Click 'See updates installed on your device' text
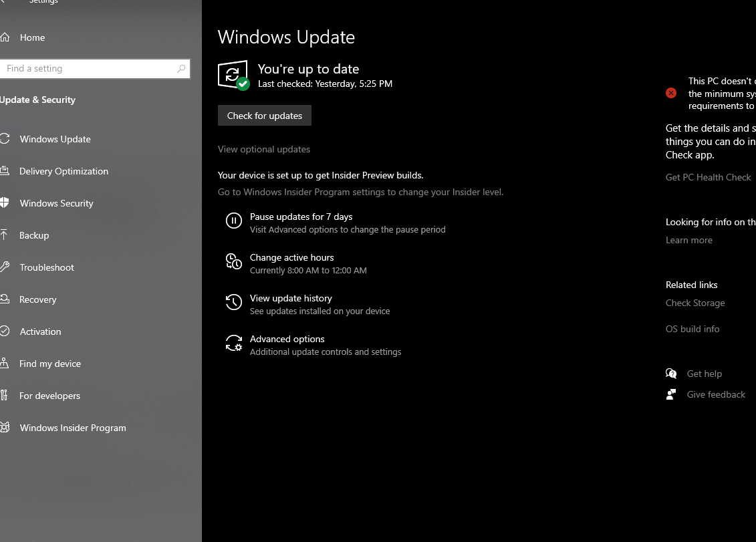 [x=320, y=311]
